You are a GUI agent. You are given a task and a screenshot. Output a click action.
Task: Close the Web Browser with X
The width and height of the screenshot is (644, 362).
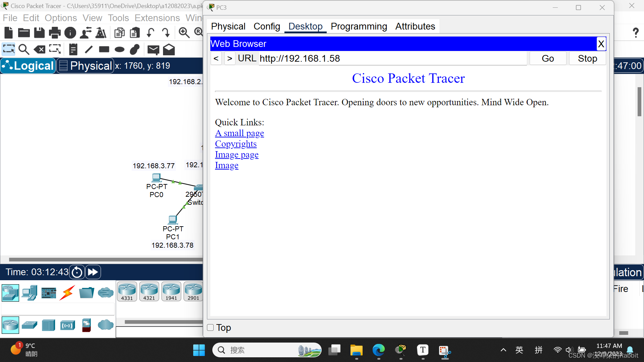[x=601, y=44]
